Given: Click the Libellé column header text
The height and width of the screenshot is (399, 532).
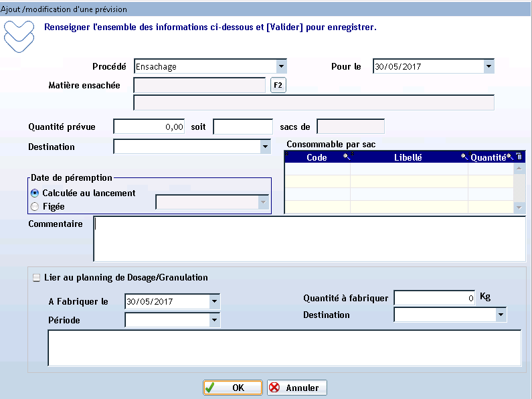Looking at the screenshot, I should coord(408,157).
